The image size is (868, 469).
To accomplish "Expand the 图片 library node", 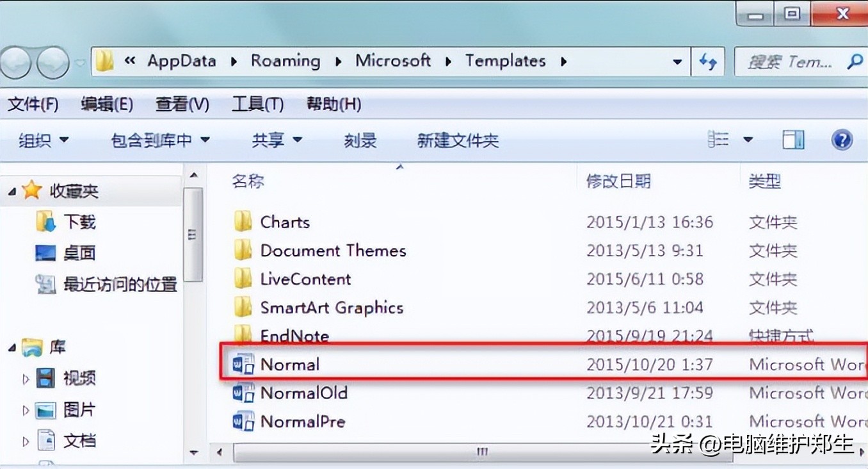I will coord(26,410).
